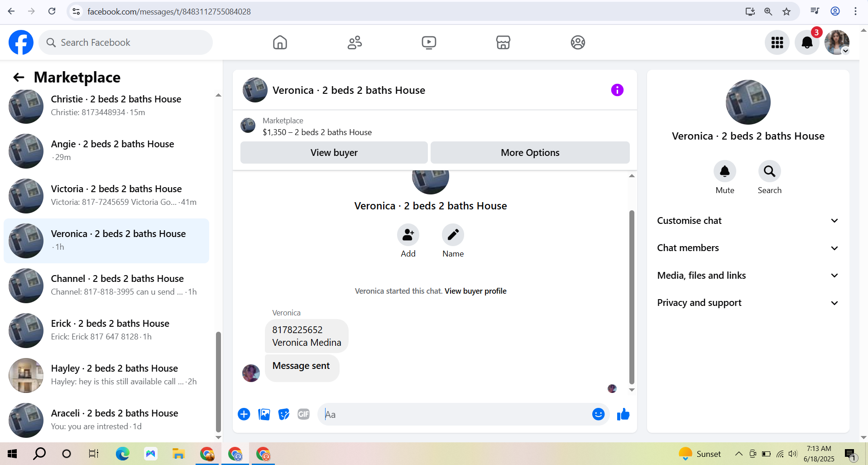
Task: Open View buyer profile link
Action: pyautogui.click(x=475, y=291)
